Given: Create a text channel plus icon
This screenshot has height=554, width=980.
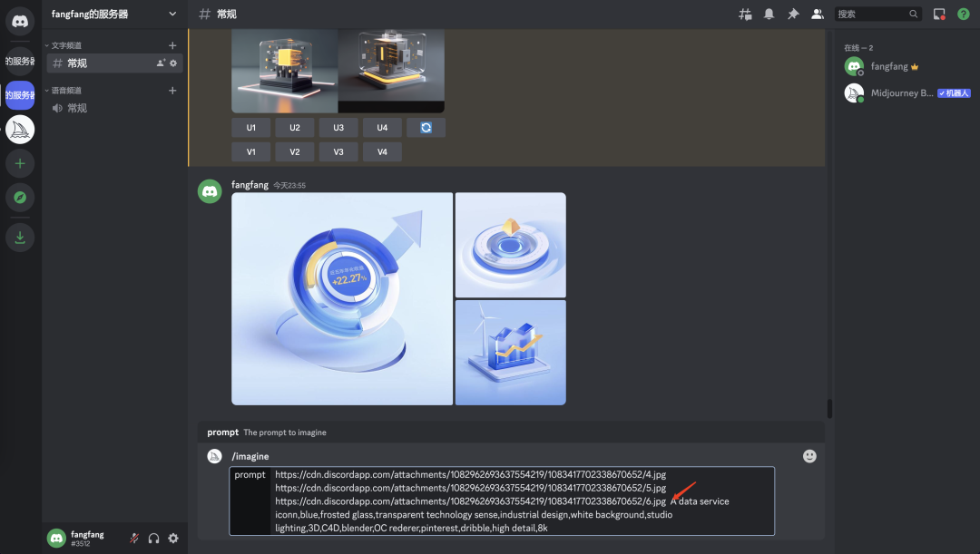Looking at the screenshot, I should (172, 45).
